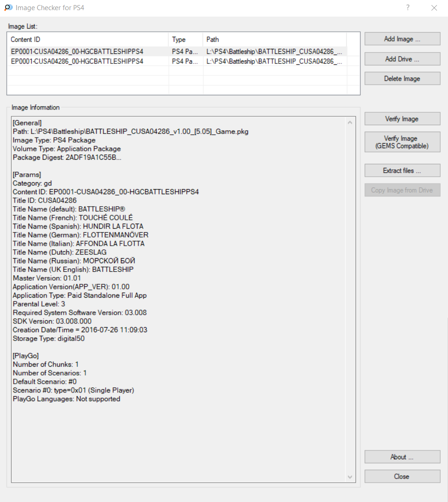Screen dimensions: 448x502
Task: Click the [General] section heading
Action: coord(27,123)
